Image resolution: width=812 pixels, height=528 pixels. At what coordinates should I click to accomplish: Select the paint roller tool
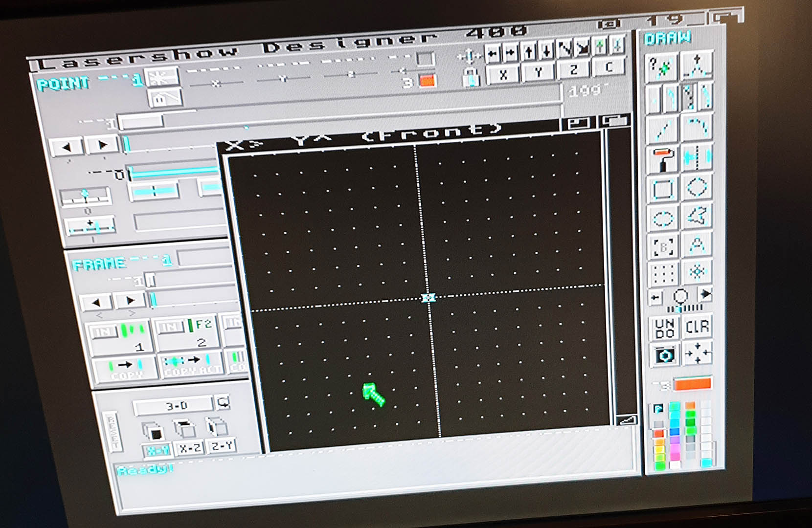663,159
